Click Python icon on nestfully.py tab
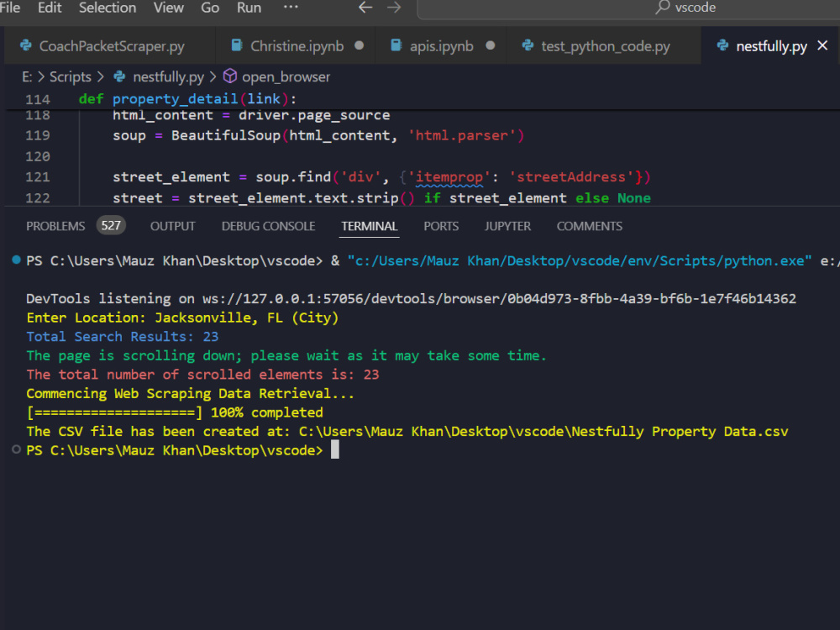 point(722,45)
